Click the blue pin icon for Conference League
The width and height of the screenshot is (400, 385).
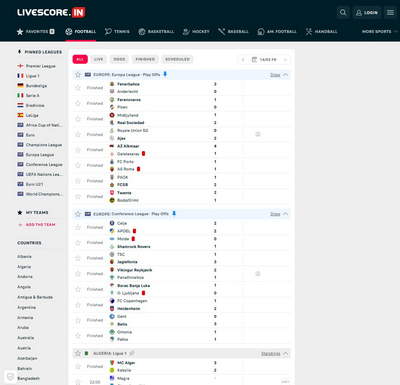[174, 213]
